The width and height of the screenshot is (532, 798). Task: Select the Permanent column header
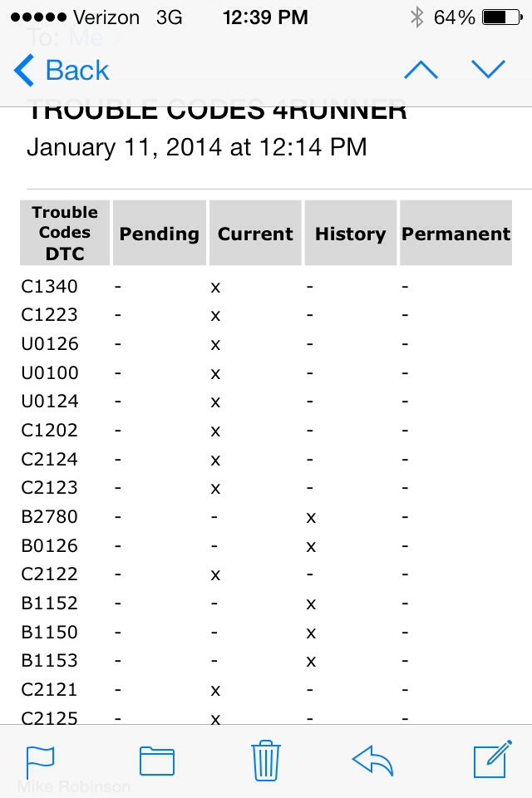(x=456, y=233)
